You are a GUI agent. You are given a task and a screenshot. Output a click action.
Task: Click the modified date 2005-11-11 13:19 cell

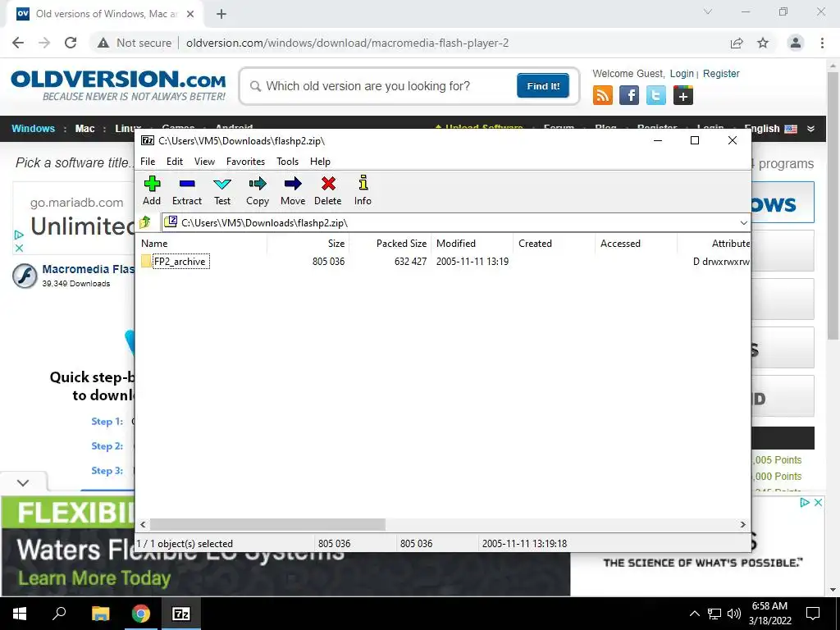click(x=472, y=262)
